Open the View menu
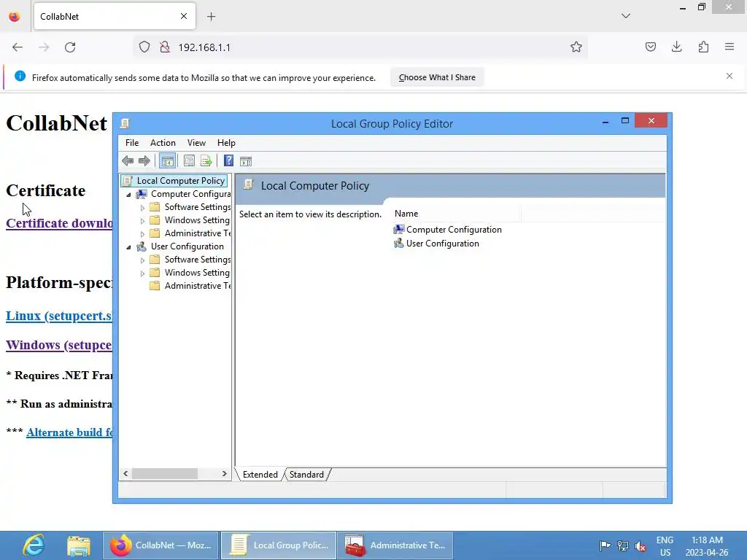 (196, 143)
